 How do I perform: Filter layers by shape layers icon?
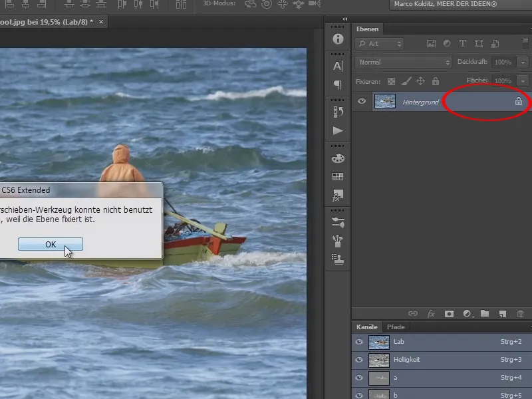479,43
